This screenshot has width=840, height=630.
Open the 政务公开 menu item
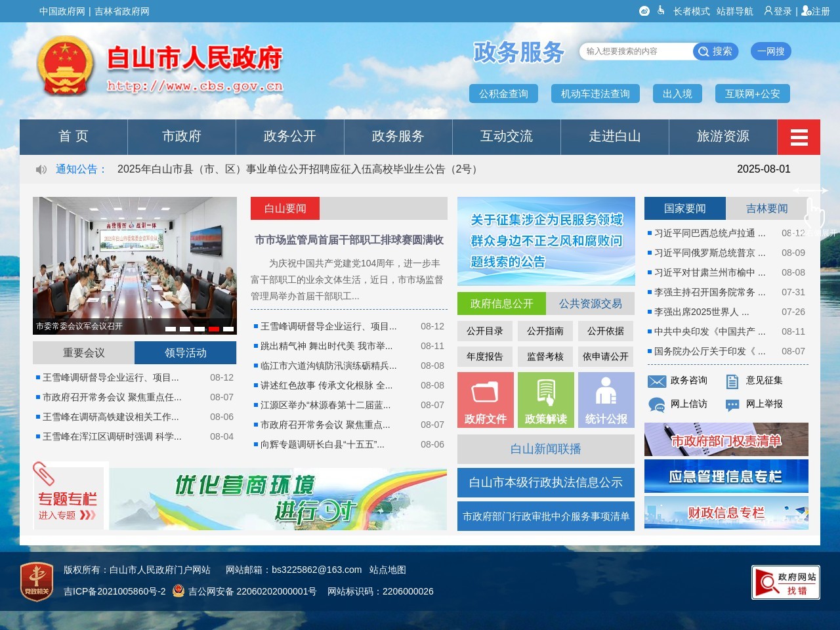(289, 137)
